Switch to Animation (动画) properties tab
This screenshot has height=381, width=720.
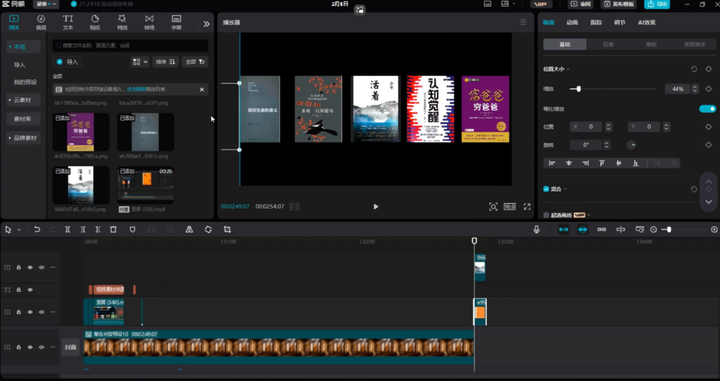[572, 22]
